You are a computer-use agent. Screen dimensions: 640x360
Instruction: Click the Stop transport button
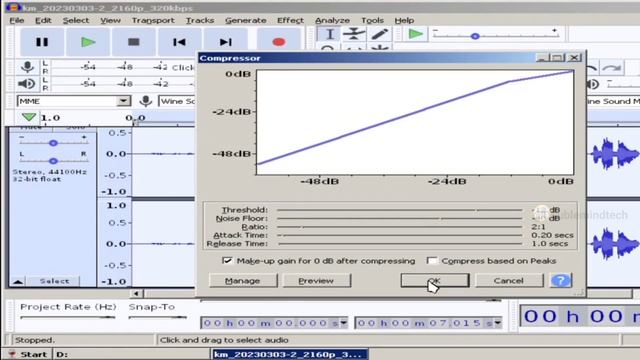(x=133, y=42)
